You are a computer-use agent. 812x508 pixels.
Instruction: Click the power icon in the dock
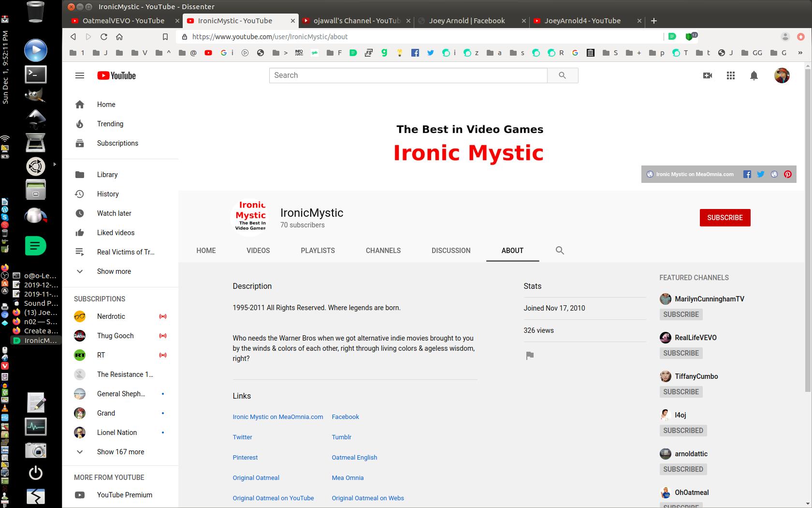pyautogui.click(x=36, y=473)
